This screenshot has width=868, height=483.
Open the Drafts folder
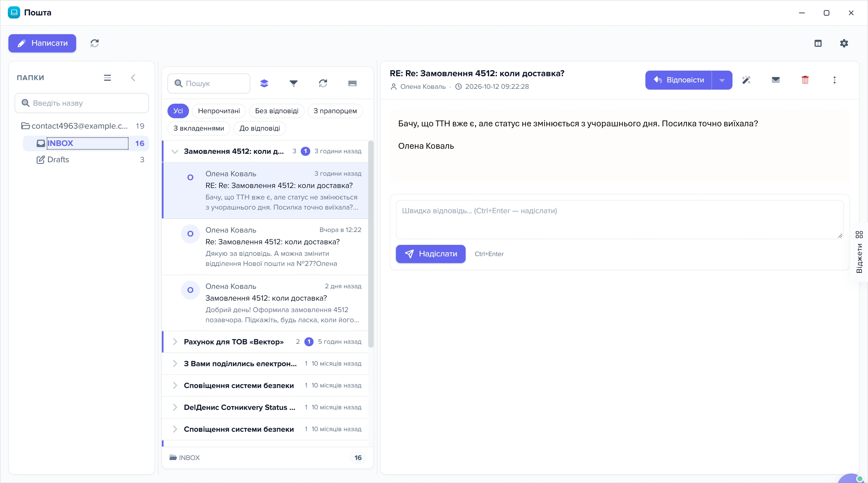pyautogui.click(x=86, y=160)
